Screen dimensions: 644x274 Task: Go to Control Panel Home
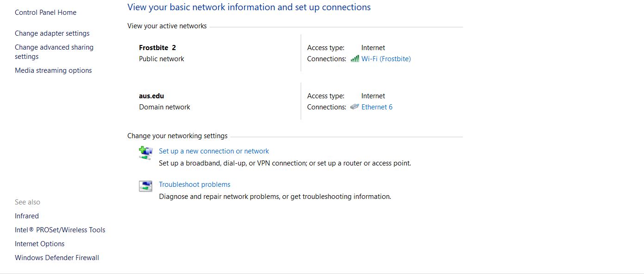[45, 13]
